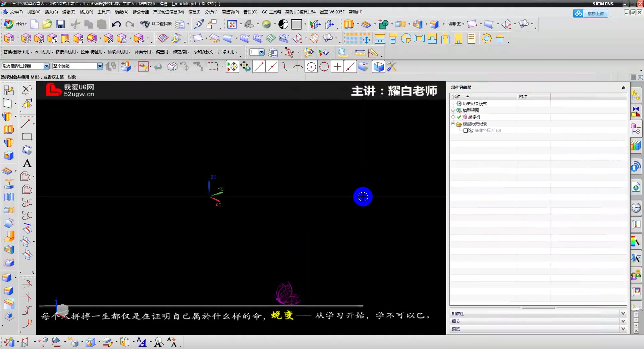The width and height of the screenshot is (644, 349).
Task: Open the 分析(L) menu
Action: (x=211, y=12)
